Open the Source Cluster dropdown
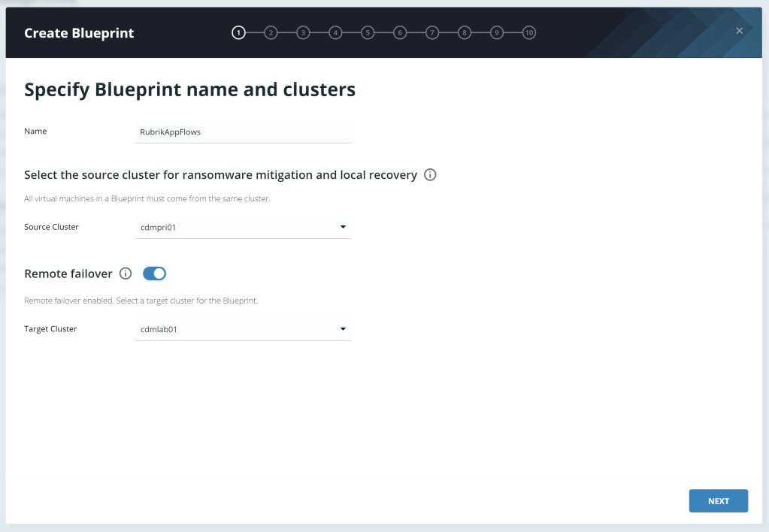This screenshot has width=769, height=532. [343, 227]
